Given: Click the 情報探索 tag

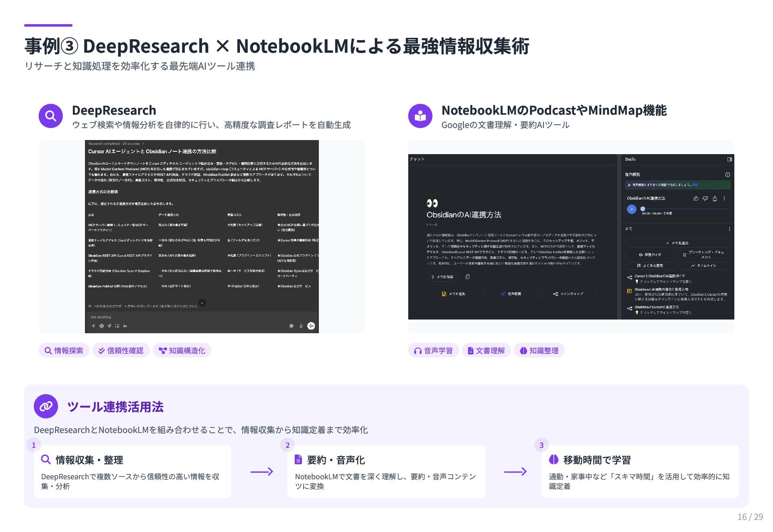Looking at the screenshot, I should pyautogui.click(x=64, y=351).
